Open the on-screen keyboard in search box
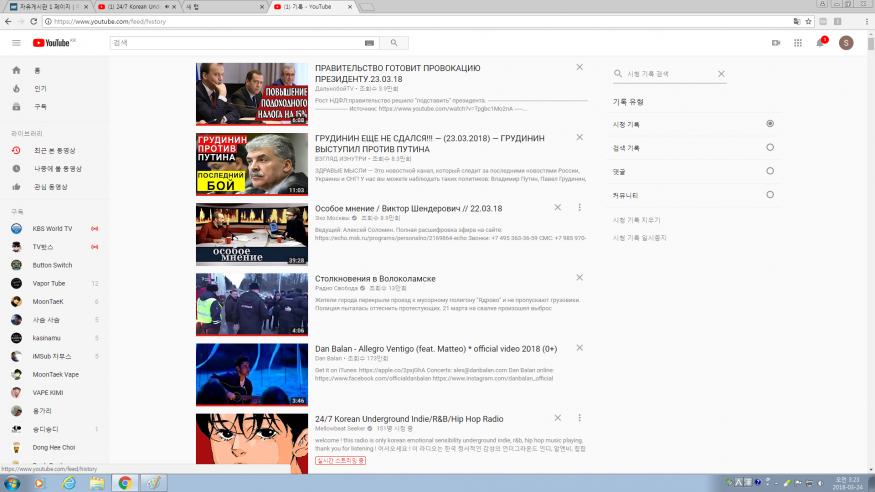The width and height of the screenshot is (875, 492). pos(369,43)
